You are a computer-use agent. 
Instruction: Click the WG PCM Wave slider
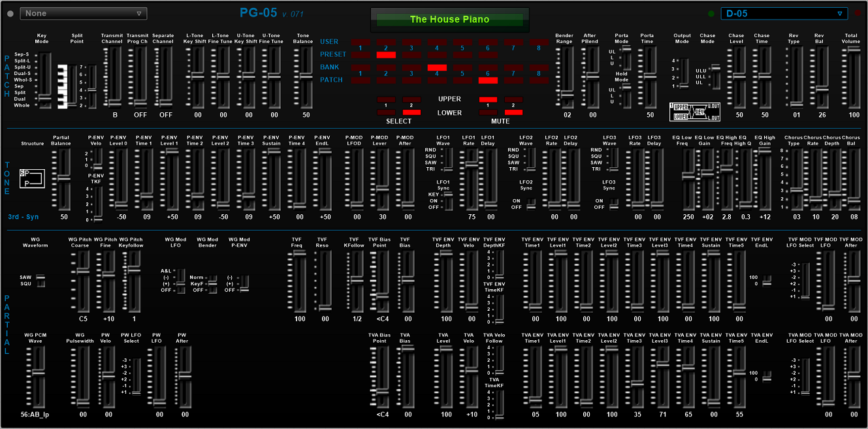click(38, 376)
